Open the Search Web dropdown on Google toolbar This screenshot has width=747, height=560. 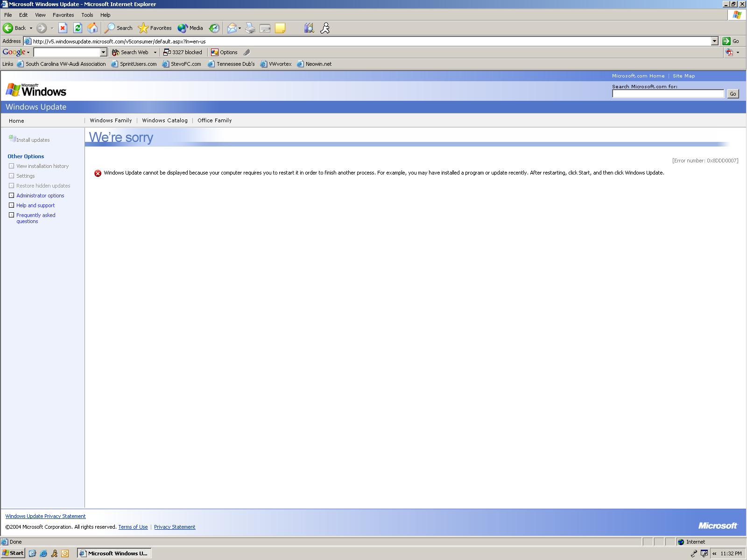coord(154,52)
